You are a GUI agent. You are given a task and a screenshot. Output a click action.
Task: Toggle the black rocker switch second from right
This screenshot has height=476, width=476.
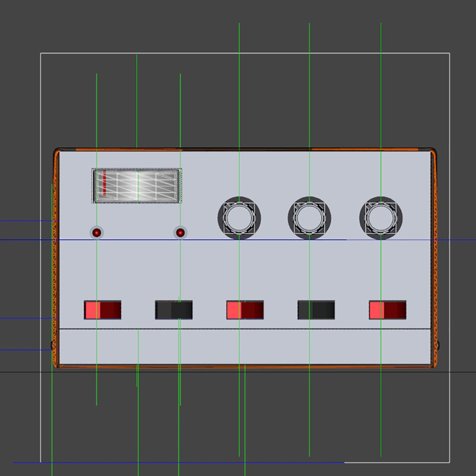316,310
